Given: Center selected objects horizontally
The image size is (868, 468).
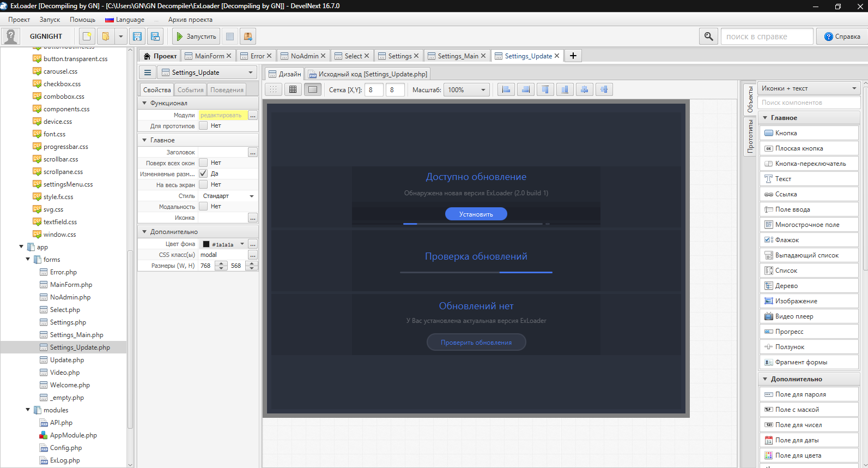Looking at the screenshot, I should (585, 89).
